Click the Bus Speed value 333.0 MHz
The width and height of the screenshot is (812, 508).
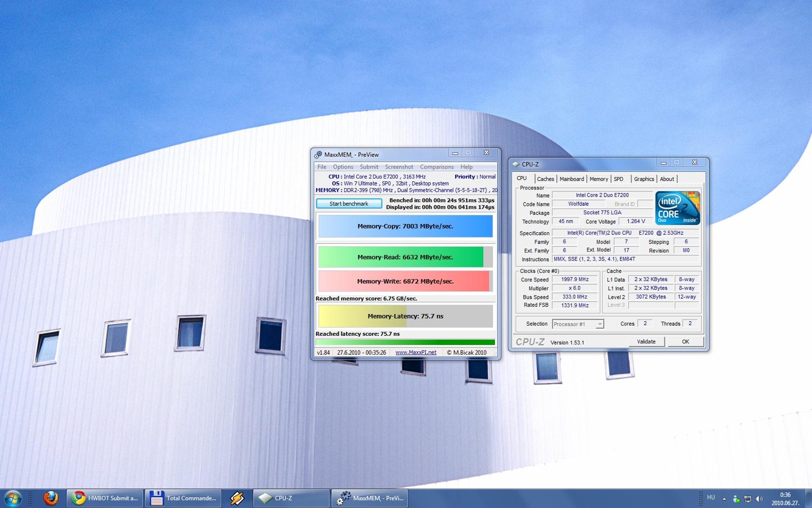[575, 297]
